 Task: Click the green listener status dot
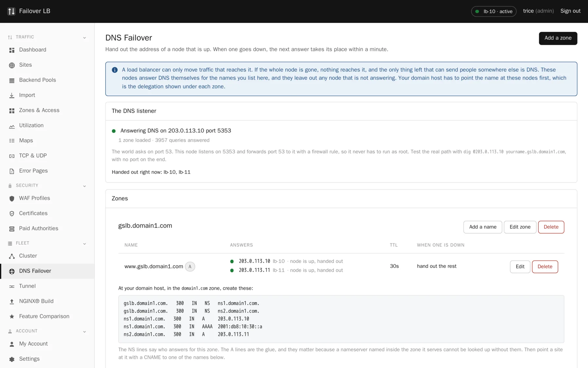(114, 131)
